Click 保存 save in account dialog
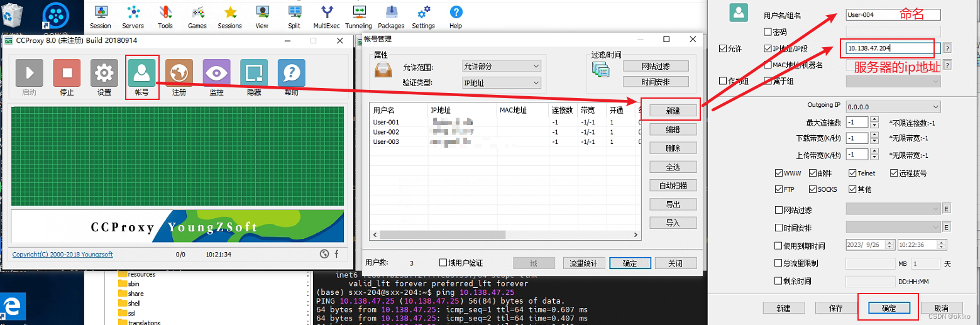The height and width of the screenshot is (325, 980). pyautogui.click(x=836, y=308)
